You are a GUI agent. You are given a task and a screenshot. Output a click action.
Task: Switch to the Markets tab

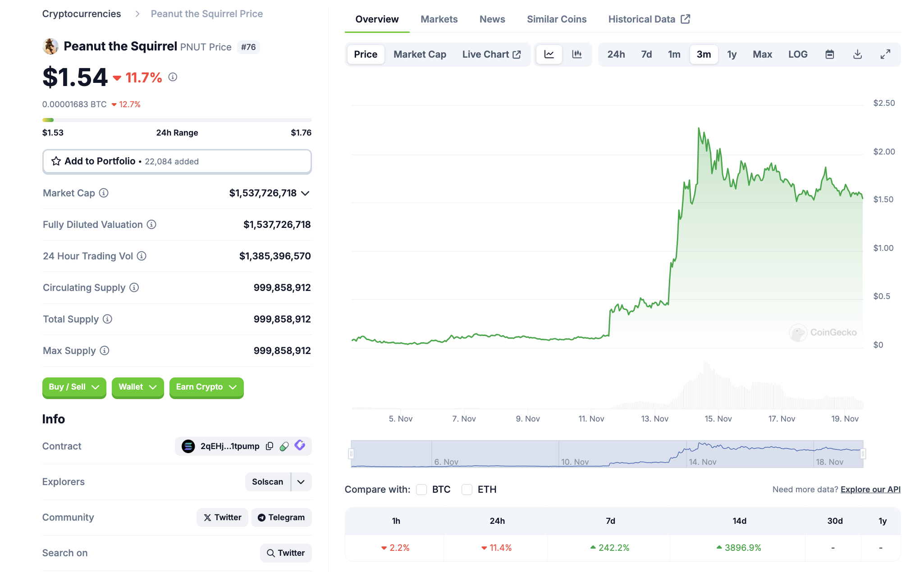(439, 19)
